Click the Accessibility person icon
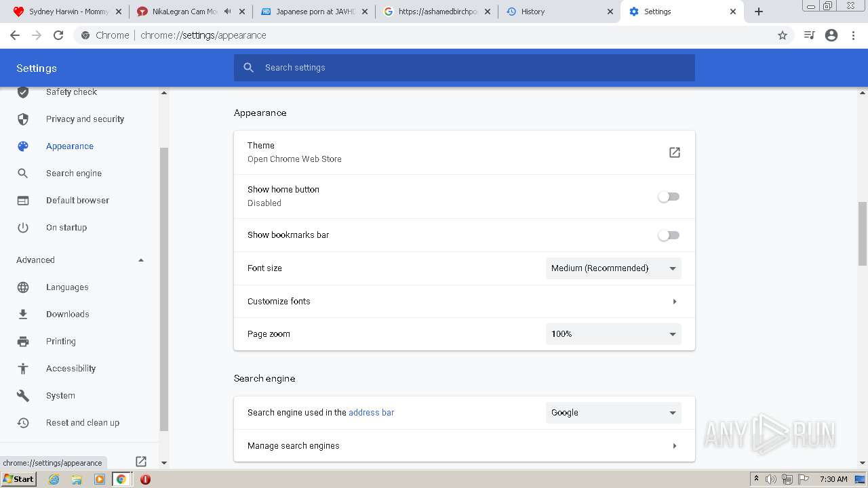The width and height of the screenshot is (868, 488). tap(23, 369)
